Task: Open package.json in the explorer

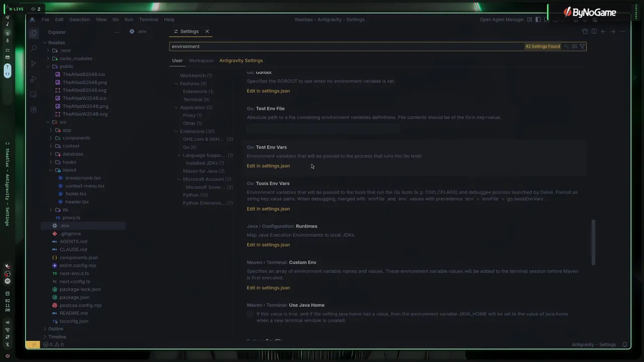Action: (x=74, y=297)
